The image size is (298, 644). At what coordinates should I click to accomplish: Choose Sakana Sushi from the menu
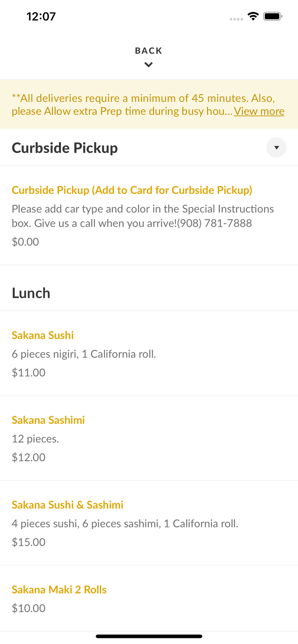point(43,335)
